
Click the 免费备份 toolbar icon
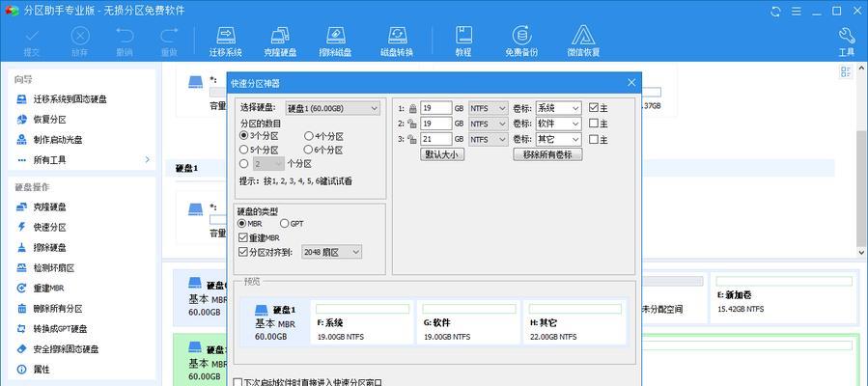[x=521, y=41]
